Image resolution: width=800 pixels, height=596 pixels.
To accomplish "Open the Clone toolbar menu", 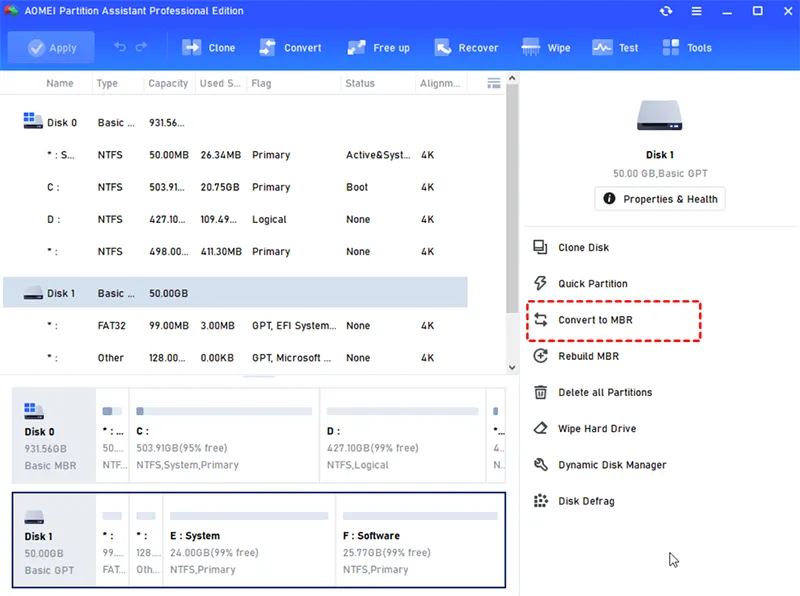I will tap(209, 47).
